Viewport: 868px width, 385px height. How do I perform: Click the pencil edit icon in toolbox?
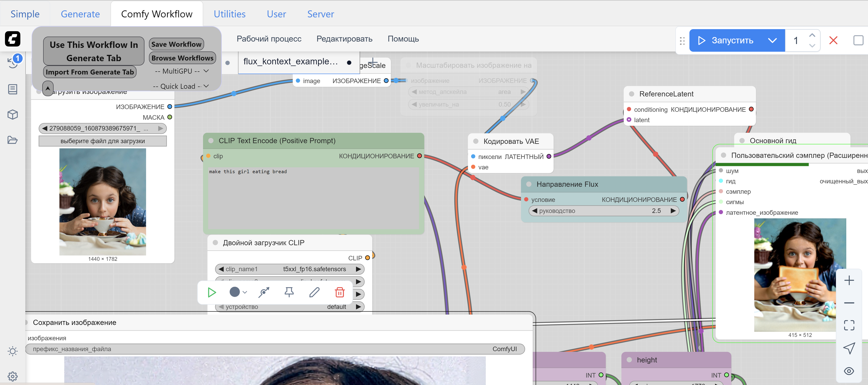314,292
